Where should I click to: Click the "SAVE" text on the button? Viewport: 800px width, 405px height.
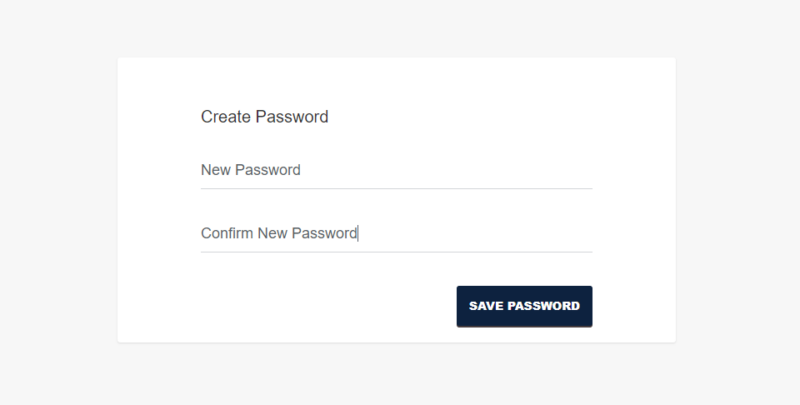[487, 306]
